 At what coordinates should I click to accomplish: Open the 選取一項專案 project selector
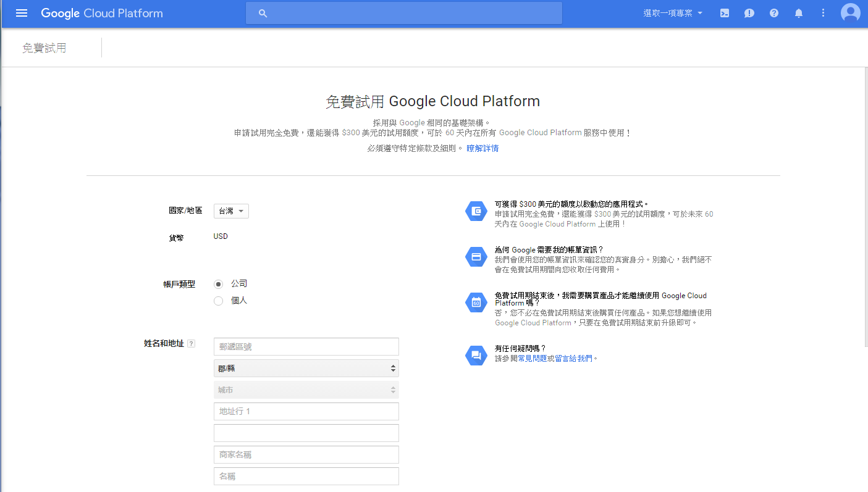[673, 13]
